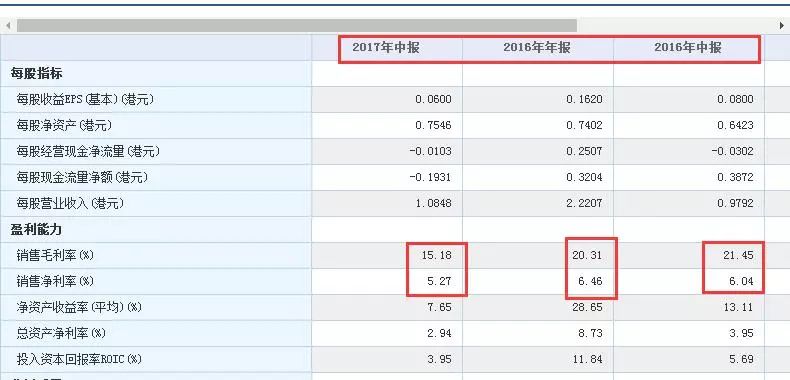Select the 2017年中报 column header
This screenshot has width=790, height=380.
pyautogui.click(x=386, y=48)
